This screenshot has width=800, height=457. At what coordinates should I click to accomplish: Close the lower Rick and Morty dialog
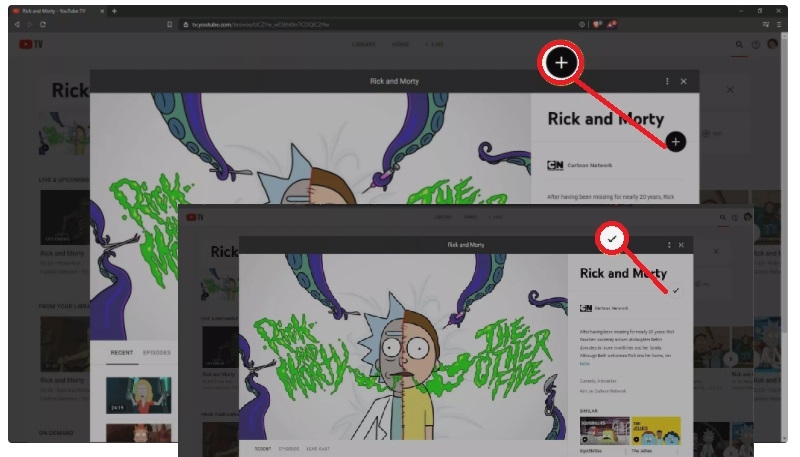682,245
